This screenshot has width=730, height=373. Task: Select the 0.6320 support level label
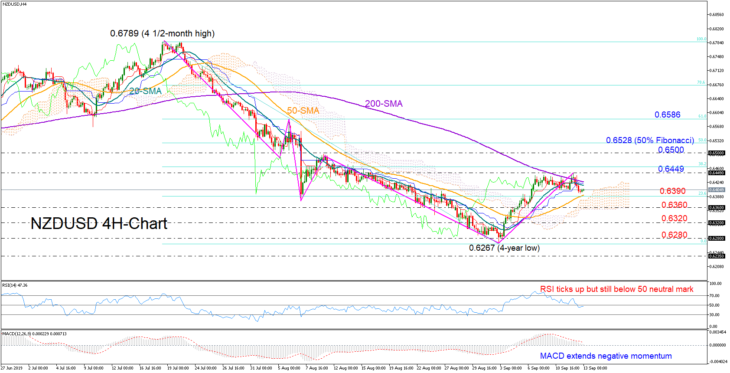[x=674, y=218]
